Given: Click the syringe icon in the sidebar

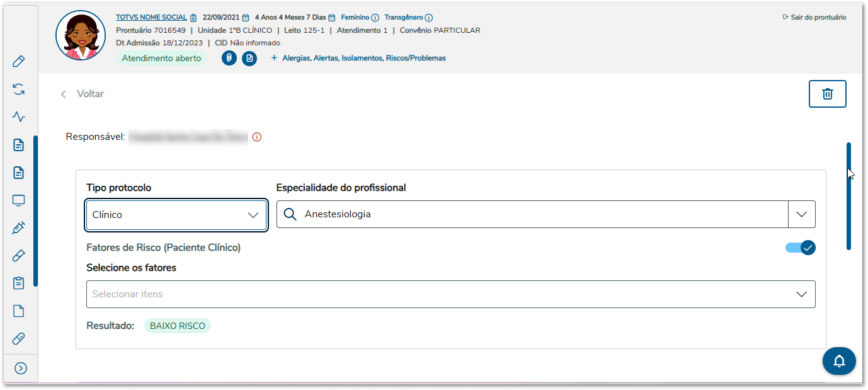Looking at the screenshot, I should pos(19,228).
